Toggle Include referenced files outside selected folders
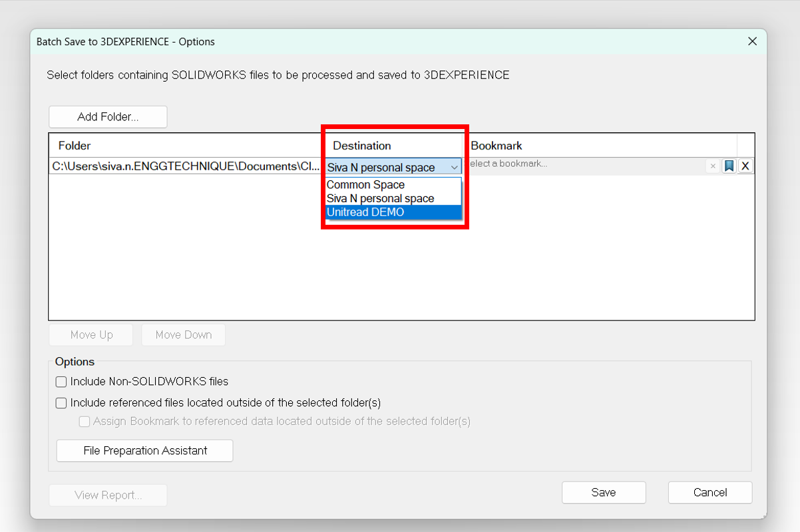 click(x=61, y=403)
